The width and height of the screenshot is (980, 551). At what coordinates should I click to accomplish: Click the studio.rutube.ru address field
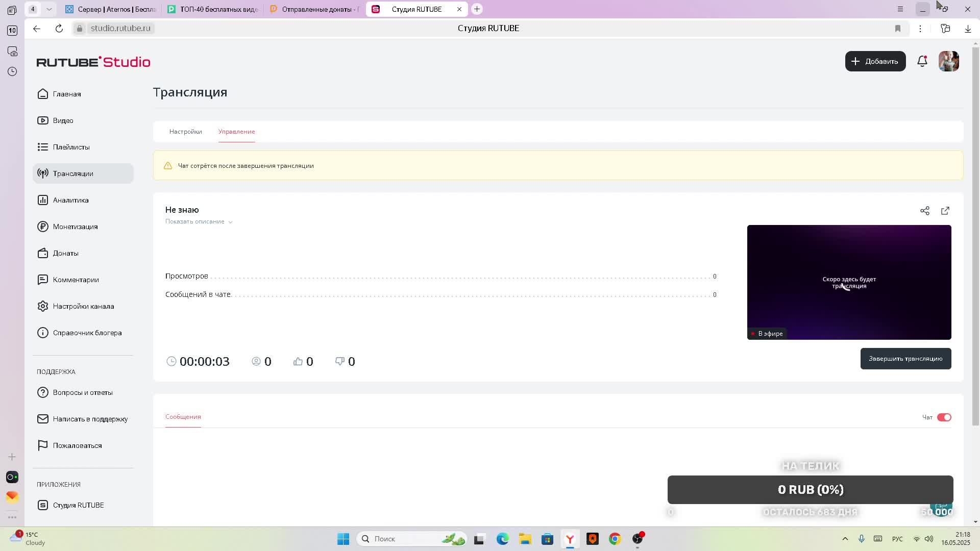pos(120,28)
